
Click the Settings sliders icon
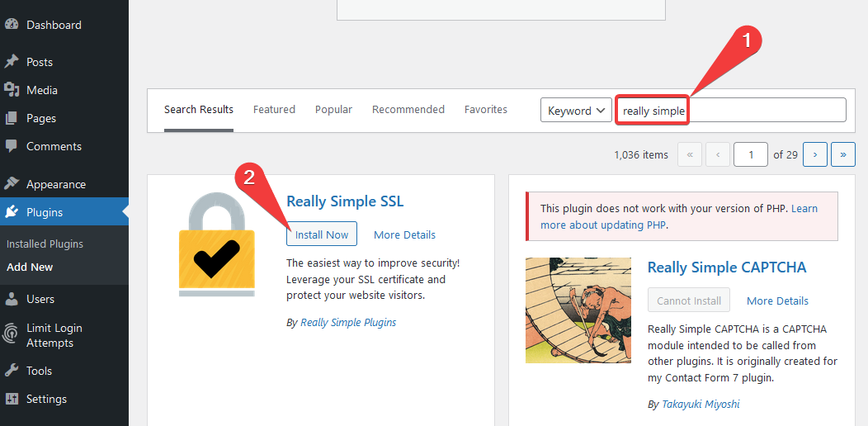pos(11,399)
